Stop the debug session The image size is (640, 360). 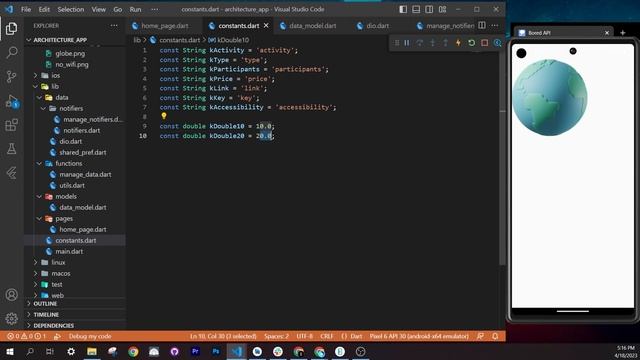click(484, 43)
